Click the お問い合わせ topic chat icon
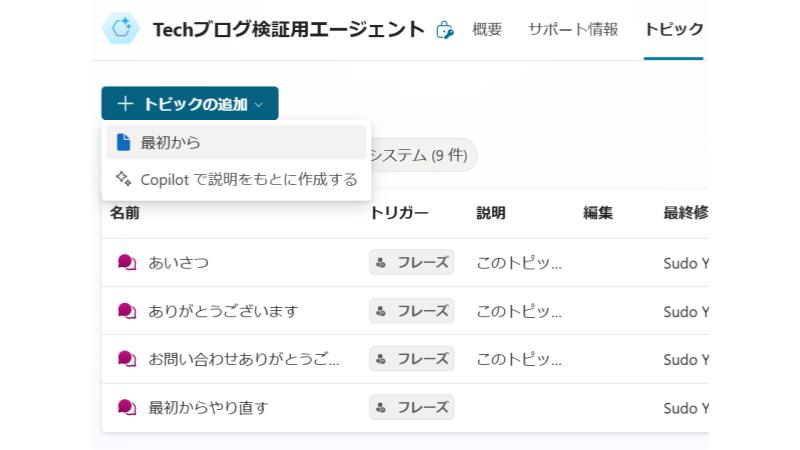800x450 pixels. tap(126, 359)
